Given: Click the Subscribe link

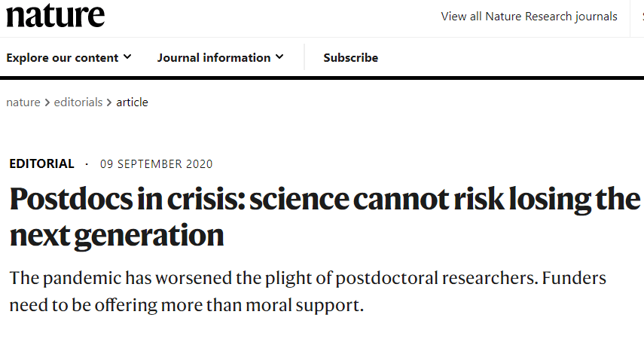Looking at the screenshot, I should pos(351,57).
